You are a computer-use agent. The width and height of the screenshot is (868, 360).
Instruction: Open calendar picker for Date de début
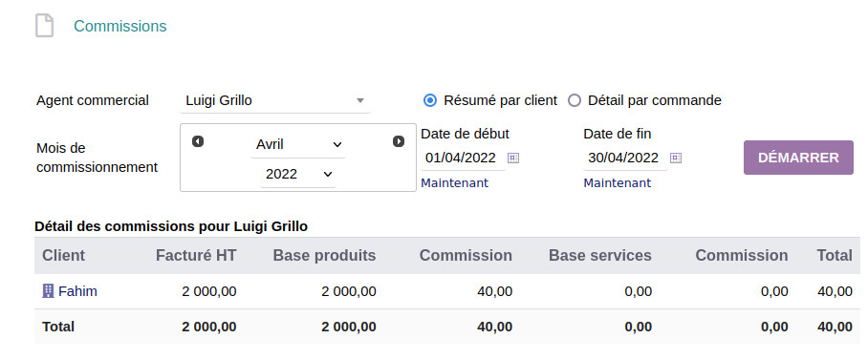pos(513,159)
